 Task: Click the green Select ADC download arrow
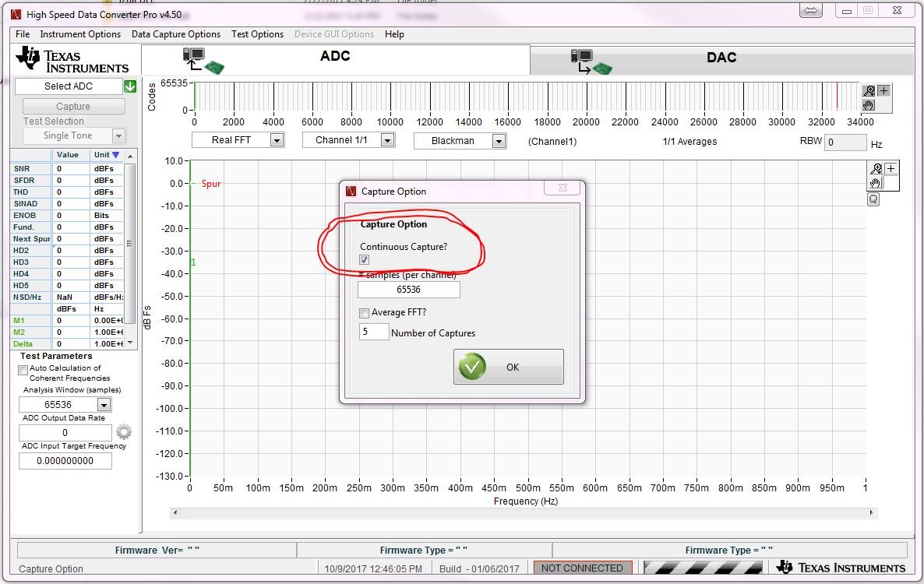pyautogui.click(x=130, y=86)
